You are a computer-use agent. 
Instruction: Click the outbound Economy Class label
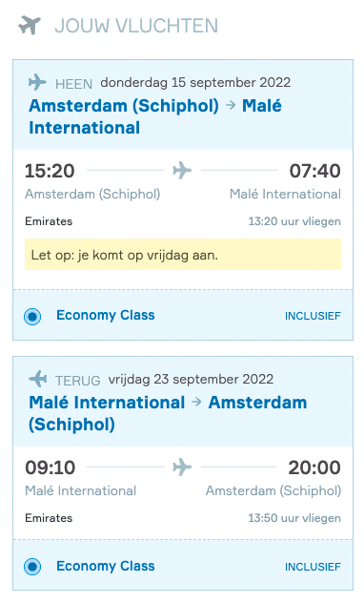106,315
